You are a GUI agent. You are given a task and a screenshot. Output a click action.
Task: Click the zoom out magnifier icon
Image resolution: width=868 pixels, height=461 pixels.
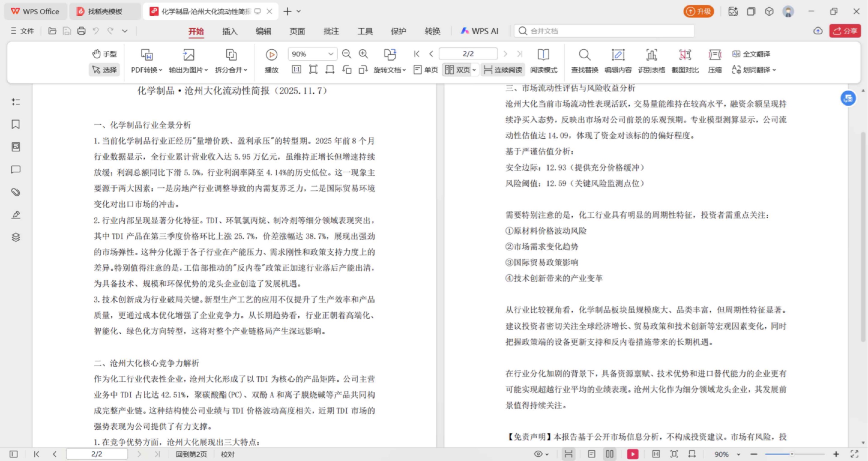(346, 54)
